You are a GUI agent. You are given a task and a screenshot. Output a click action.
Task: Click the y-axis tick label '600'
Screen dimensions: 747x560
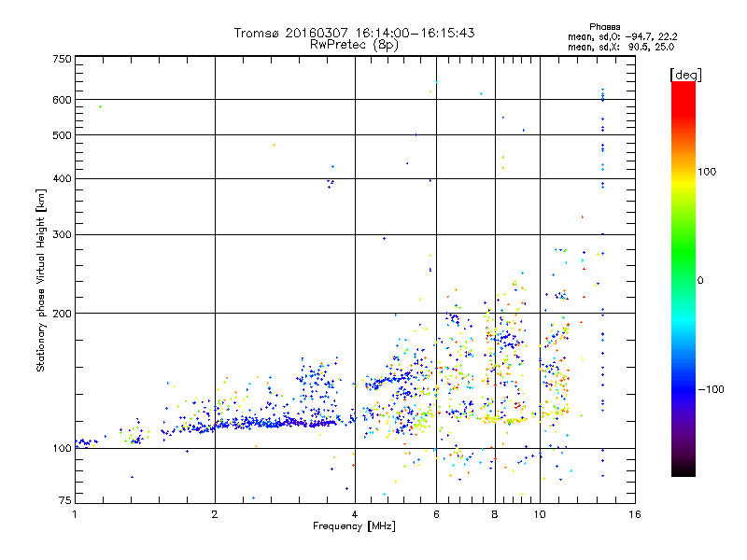[63, 100]
